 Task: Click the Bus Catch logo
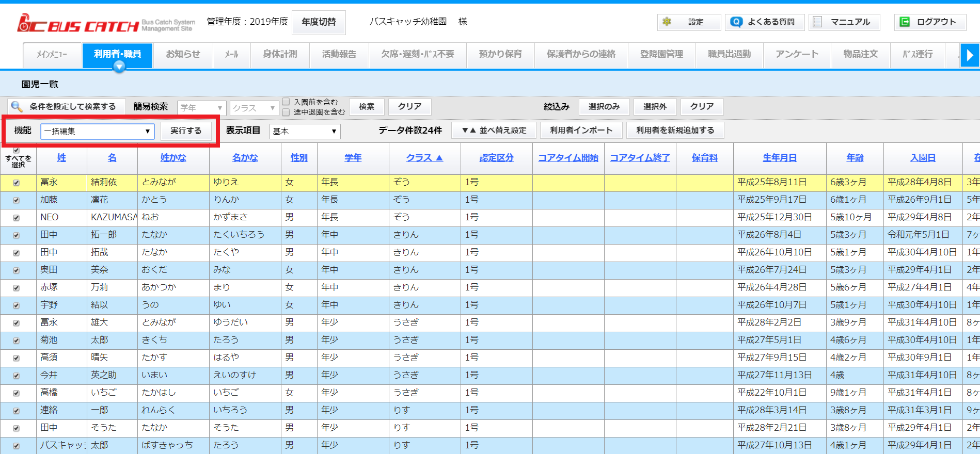[x=106, y=23]
